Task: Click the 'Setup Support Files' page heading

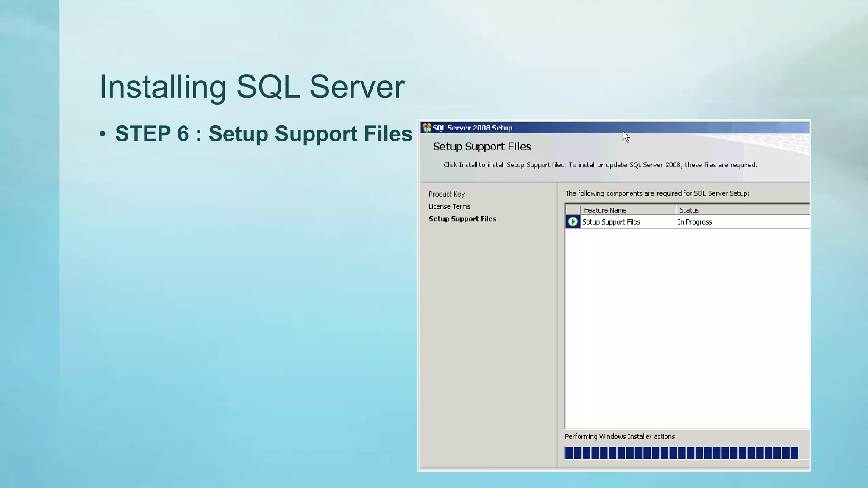Action: tap(482, 147)
